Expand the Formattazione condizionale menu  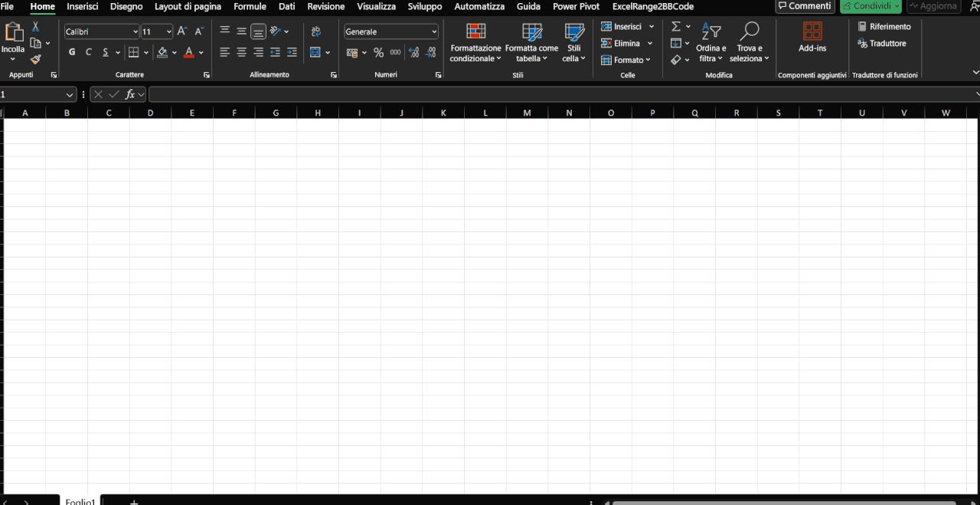[x=475, y=43]
